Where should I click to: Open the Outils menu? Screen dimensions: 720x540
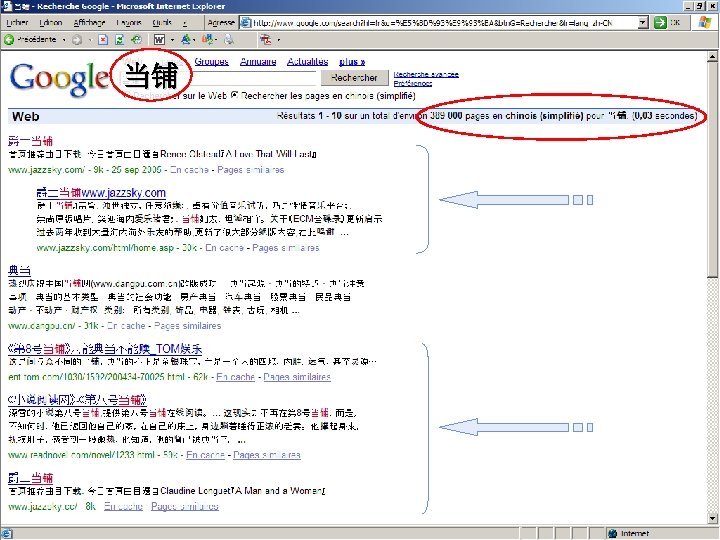click(x=162, y=22)
